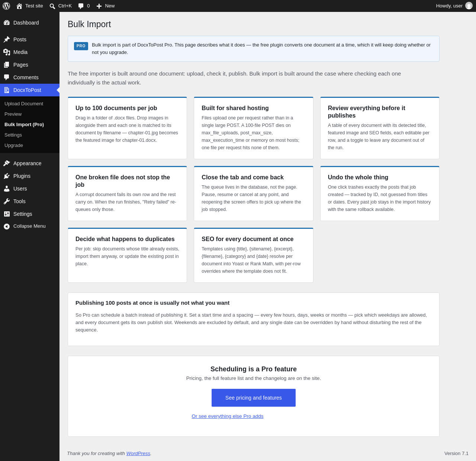Open the Ctrl+K search icon
This screenshot has width=476, height=461.
tap(52, 6)
